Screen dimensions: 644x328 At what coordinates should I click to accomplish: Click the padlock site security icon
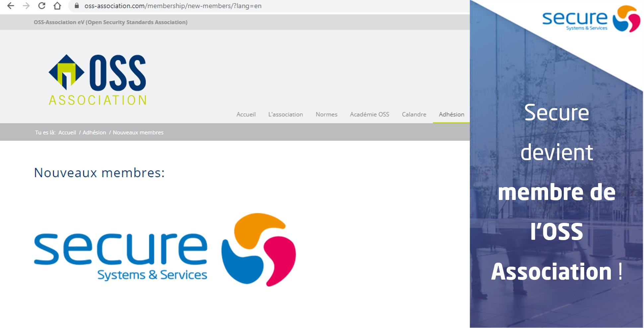click(77, 6)
